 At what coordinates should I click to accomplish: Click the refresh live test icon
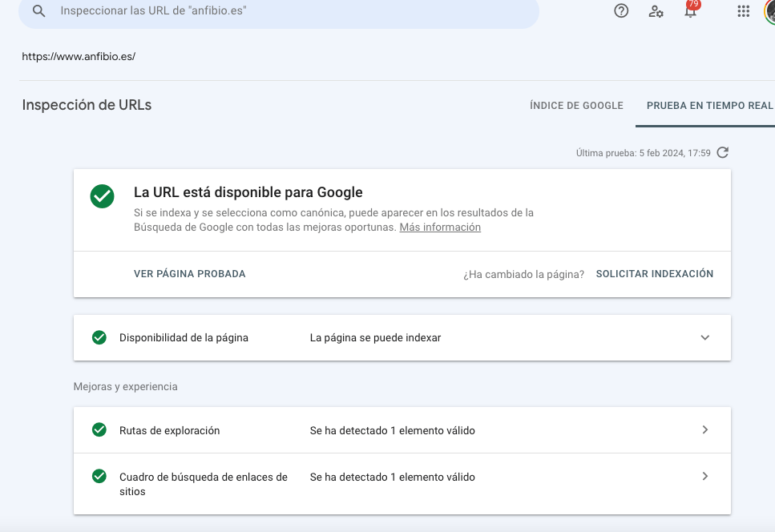click(723, 153)
